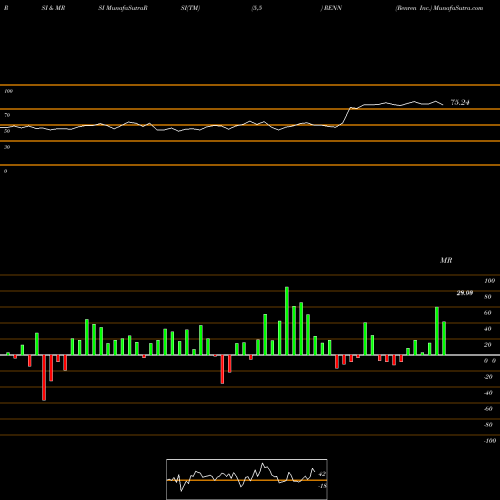Click the -40 label on the MR axis
Viewport: 500px width, 500px height.
click(488, 393)
